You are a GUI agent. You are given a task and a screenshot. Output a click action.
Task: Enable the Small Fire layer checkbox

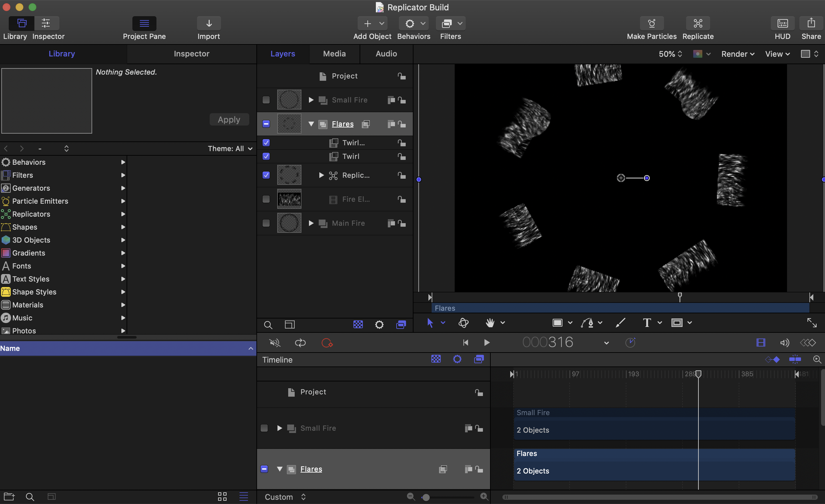click(x=266, y=100)
